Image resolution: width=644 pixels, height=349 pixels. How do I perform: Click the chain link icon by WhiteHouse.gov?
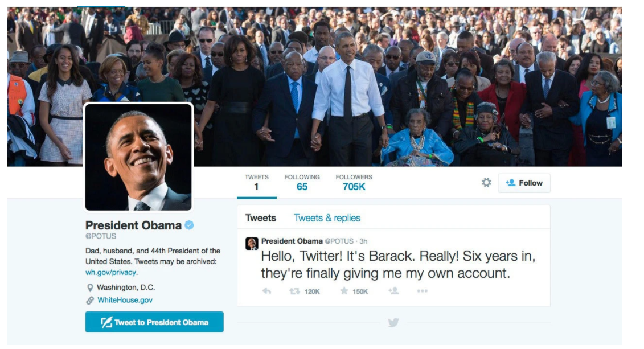[x=90, y=301]
